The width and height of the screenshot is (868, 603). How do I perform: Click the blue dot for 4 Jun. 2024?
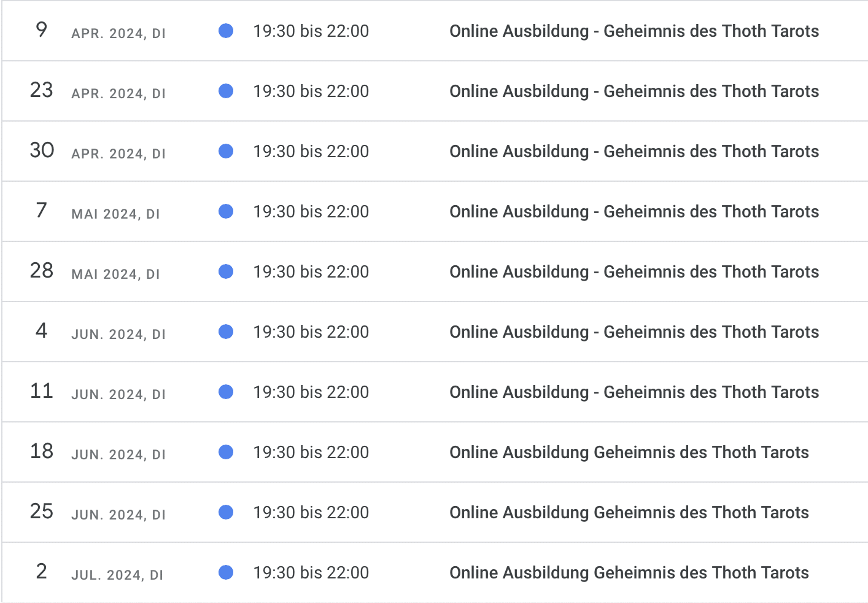click(x=226, y=332)
